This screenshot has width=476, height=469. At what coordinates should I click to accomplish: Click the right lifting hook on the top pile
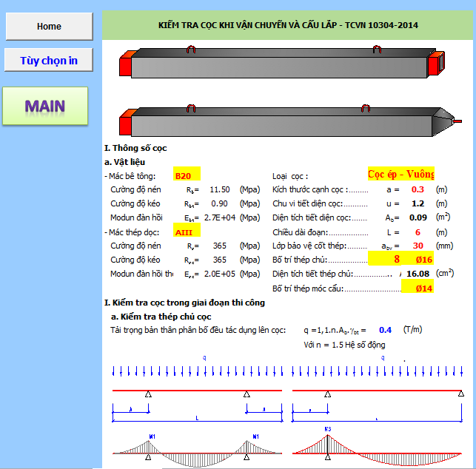[377, 50]
